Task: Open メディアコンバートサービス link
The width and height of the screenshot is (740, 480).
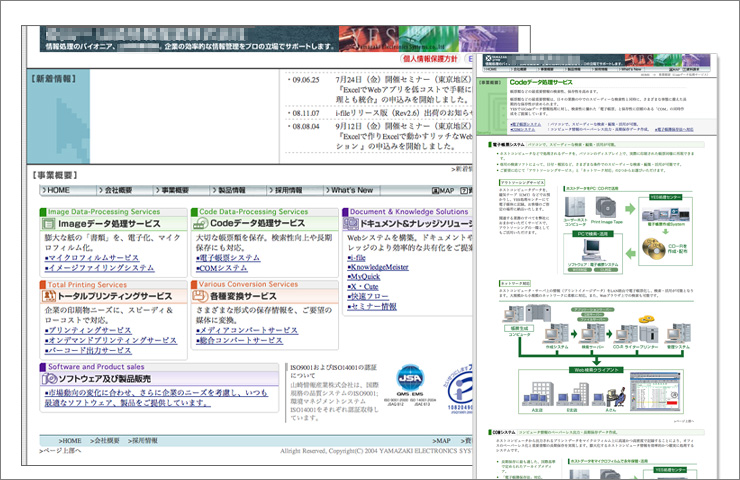Action: (247, 330)
